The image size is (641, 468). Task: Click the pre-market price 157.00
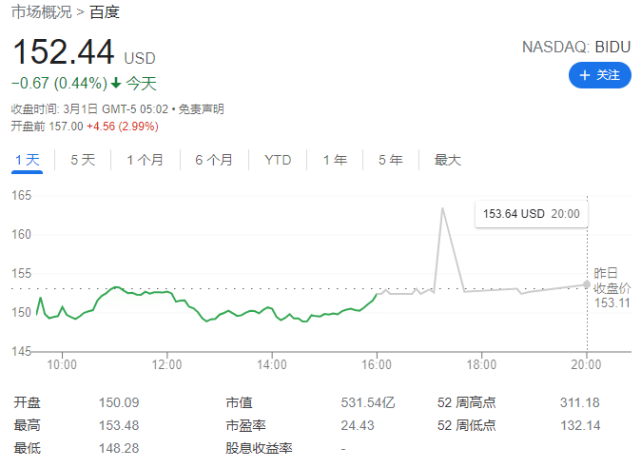tap(66, 126)
